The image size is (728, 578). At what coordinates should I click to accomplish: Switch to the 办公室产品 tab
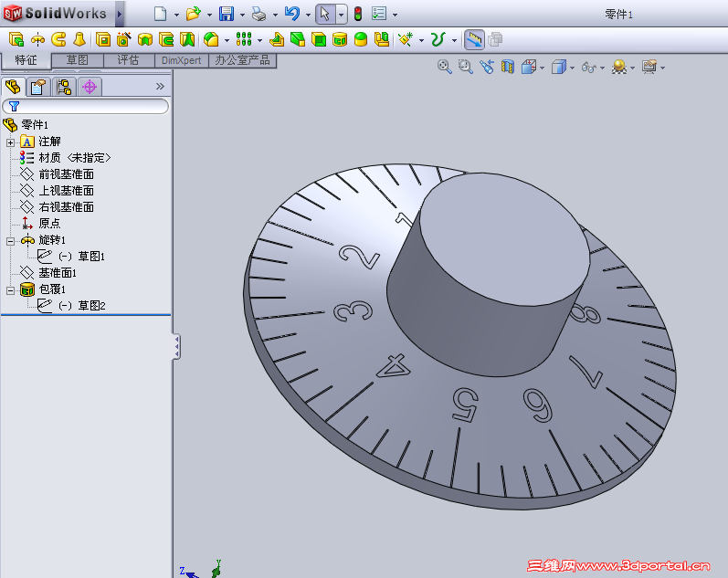(242, 60)
